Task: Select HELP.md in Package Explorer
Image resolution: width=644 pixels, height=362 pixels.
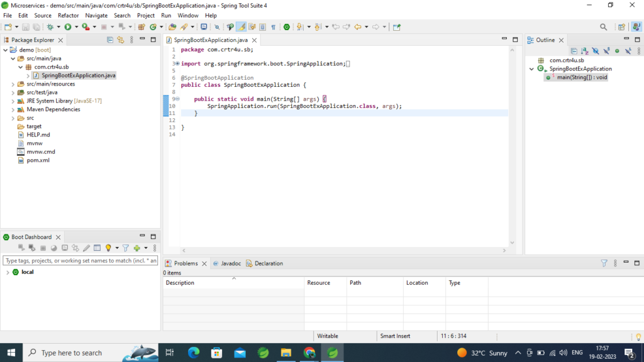Action: (x=38, y=135)
